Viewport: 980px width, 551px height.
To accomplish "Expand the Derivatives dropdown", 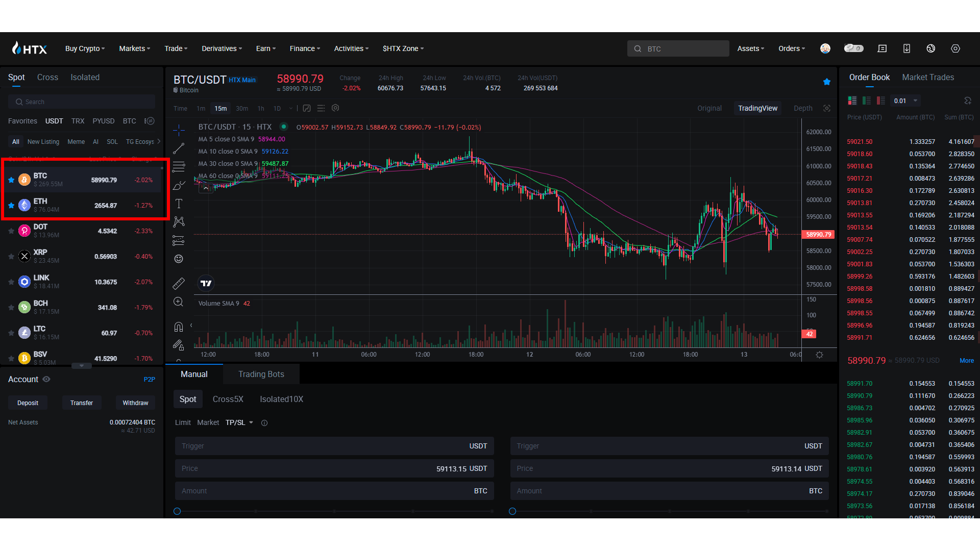I will (x=222, y=48).
